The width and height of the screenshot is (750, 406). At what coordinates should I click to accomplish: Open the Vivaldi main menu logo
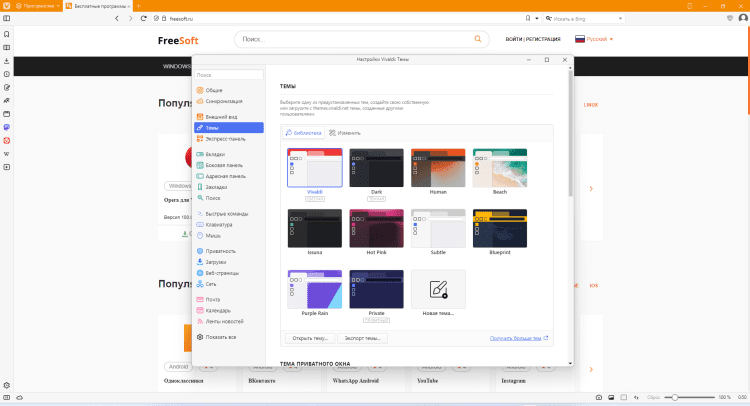(x=7, y=6)
